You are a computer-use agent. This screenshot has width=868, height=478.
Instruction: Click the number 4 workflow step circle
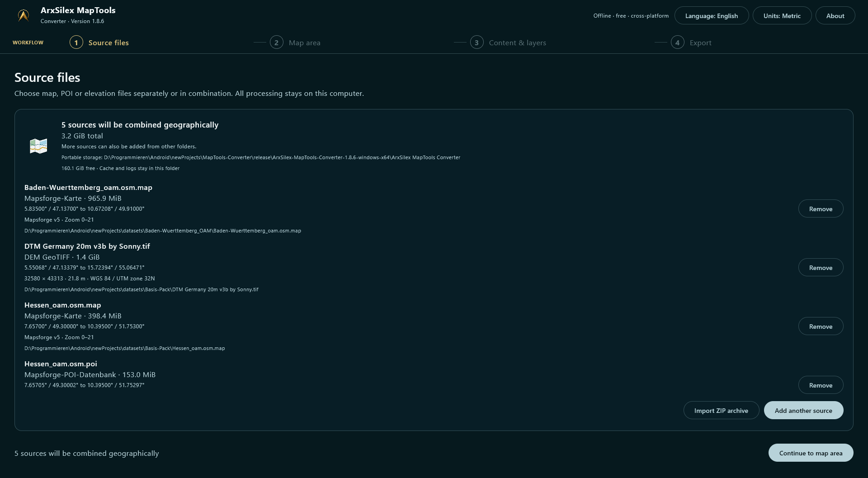[x=677, y=43]
